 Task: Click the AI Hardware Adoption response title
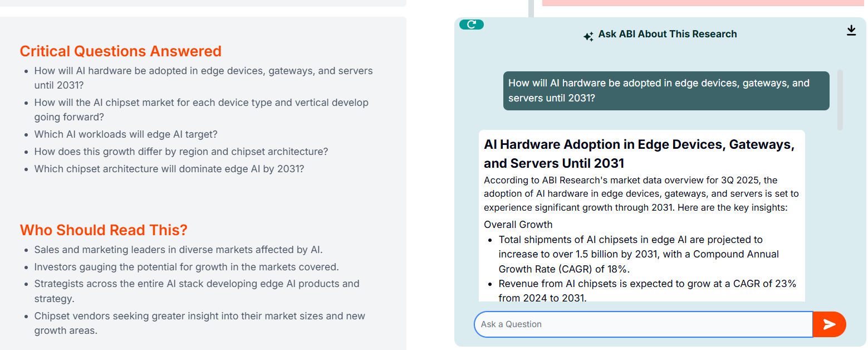click(640, 153)
